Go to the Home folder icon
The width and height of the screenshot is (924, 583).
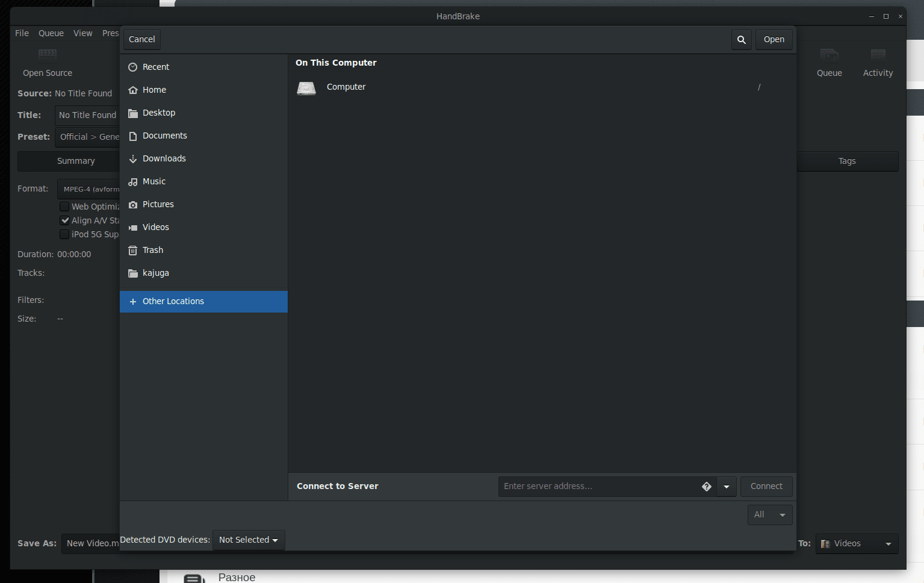point(133,90)
